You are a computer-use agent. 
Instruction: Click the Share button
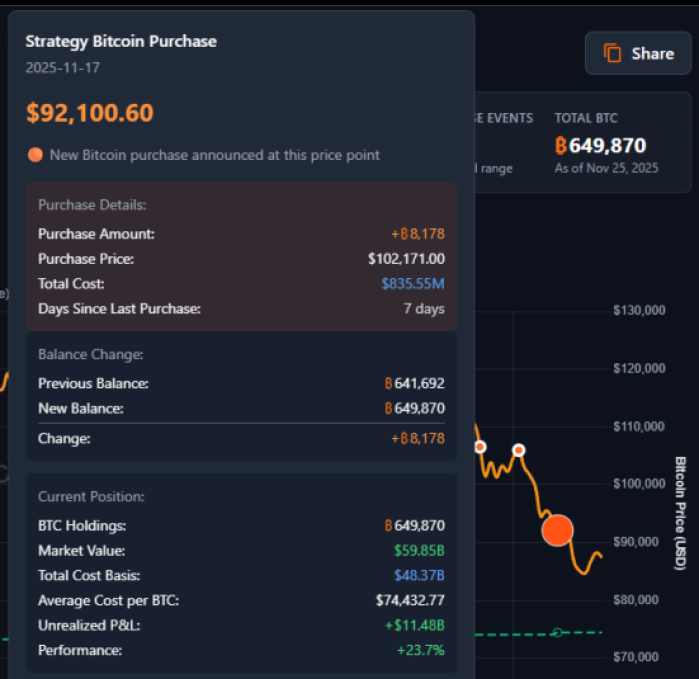637,53
